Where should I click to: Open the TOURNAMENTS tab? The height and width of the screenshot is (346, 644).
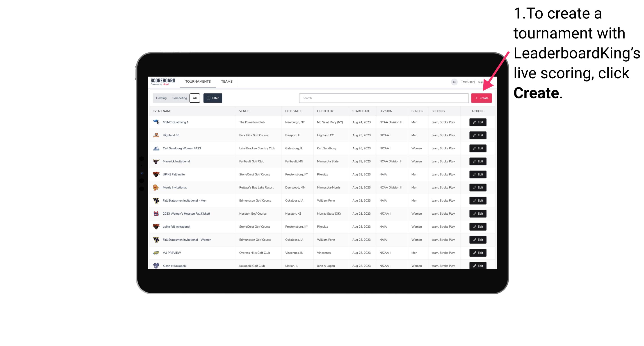tap(198, 82)
